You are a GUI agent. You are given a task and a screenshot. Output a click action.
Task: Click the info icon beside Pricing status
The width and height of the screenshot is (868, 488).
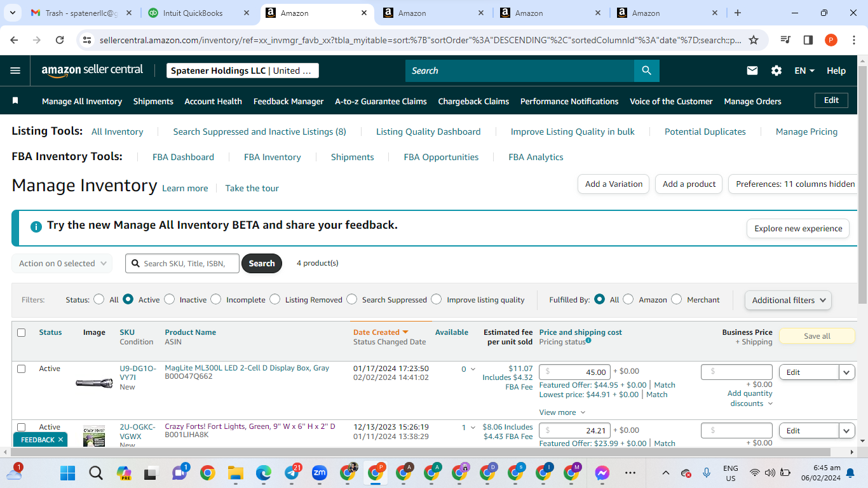click(588, 341)
